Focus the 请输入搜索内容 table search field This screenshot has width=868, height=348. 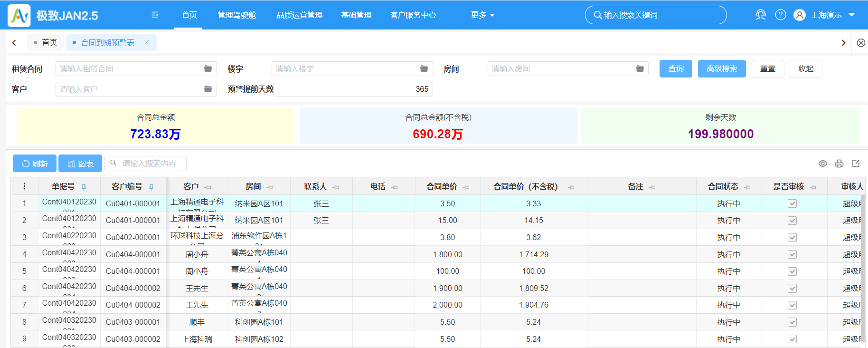[145, 164]
